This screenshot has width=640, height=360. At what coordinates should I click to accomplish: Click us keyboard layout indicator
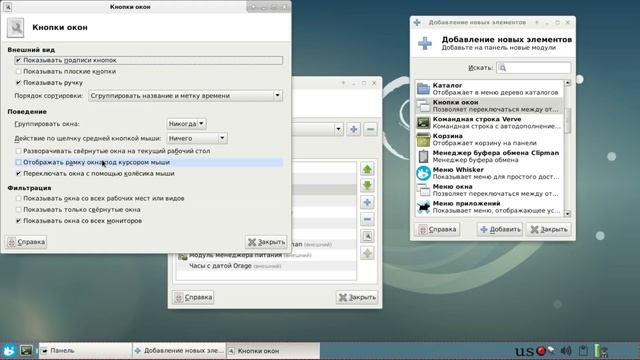(524, 351)
